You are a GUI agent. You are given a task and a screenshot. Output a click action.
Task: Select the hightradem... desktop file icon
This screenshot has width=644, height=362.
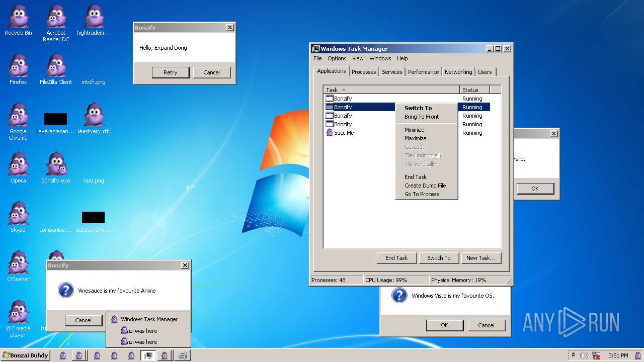pyautogui.click(x=93, y=20)
